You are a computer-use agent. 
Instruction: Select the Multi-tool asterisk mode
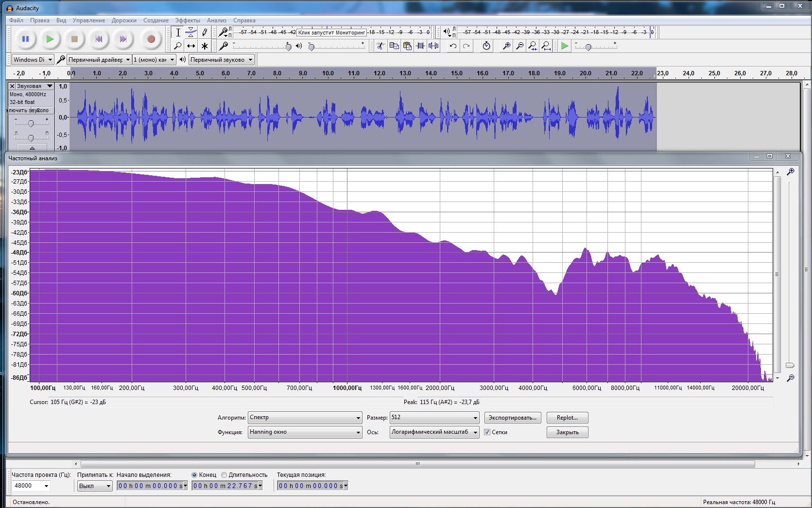coord(205,46)
